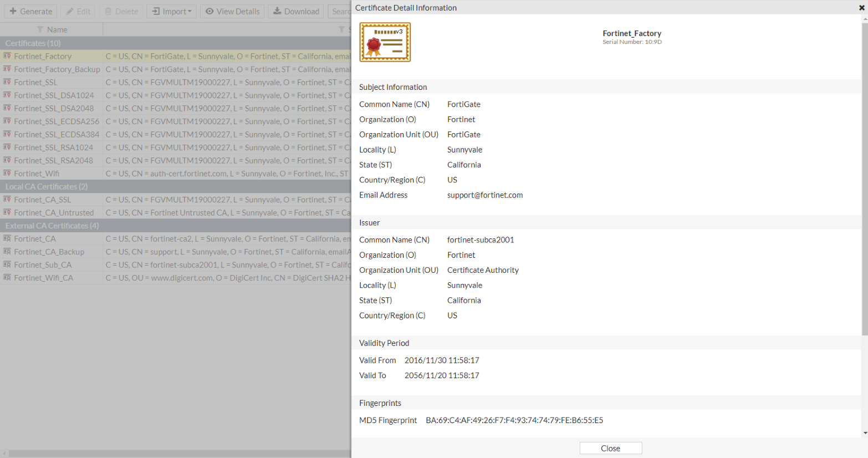Screen dimensions: 868x458
Task: Select the Fortinet_CA_Backup external CA icon
Action: pyautogui.click(x=7, y=251)
